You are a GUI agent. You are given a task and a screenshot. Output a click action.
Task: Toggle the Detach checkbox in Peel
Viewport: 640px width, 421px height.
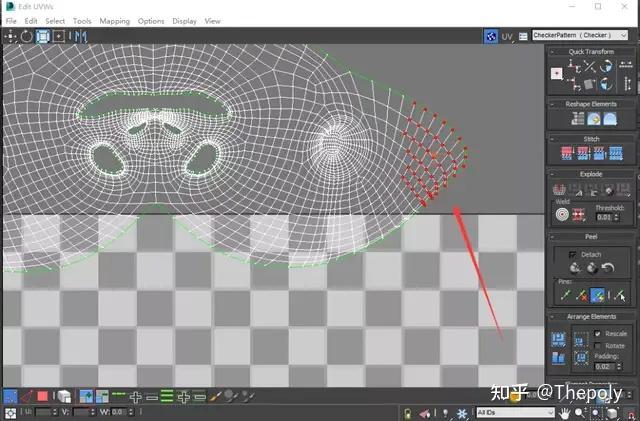573,254
